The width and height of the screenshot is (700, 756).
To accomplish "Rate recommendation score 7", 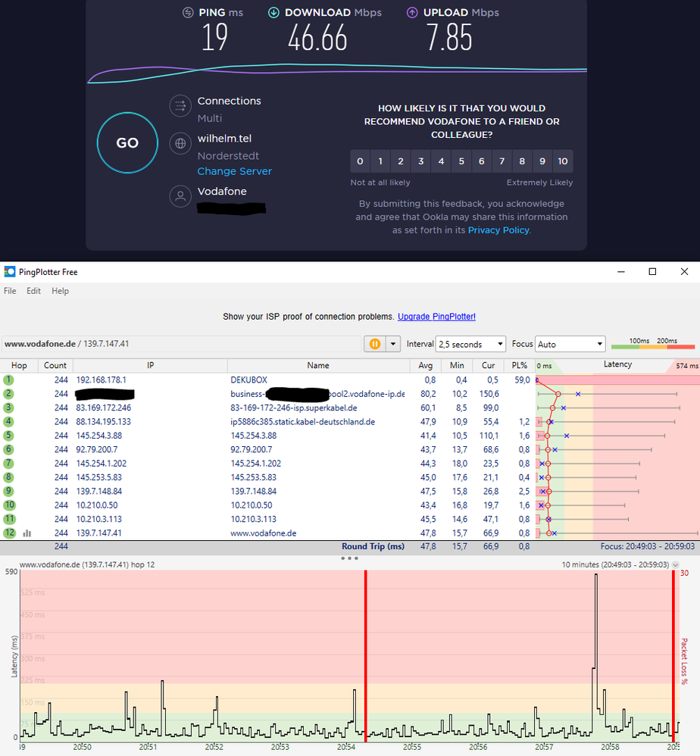I will click(502, 161).
